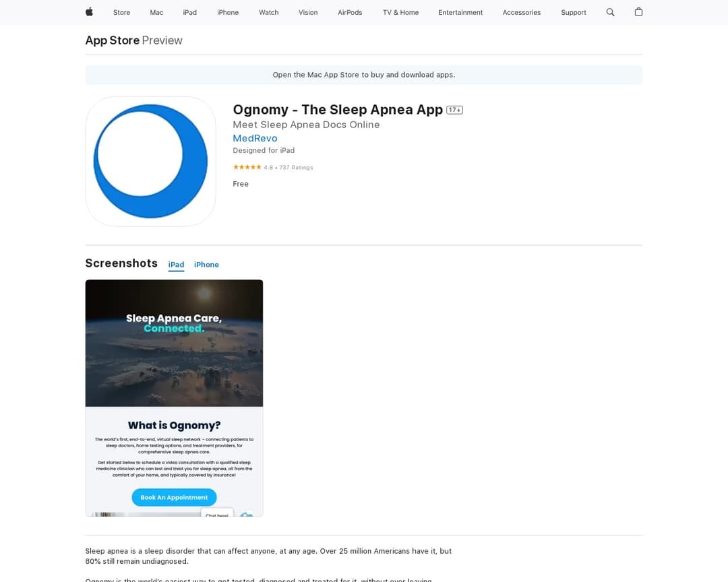Open the Mac menu item

point(156,12)
